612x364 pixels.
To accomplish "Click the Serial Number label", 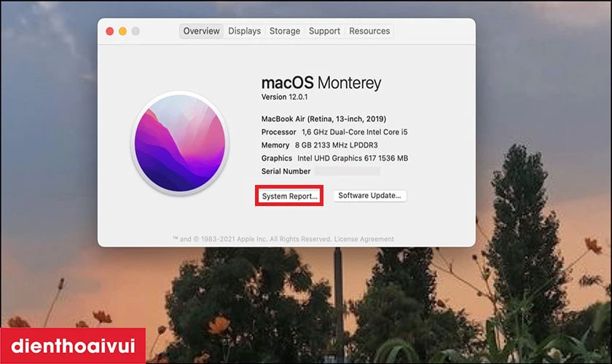I will pyautogui.click(x=286, y=171).
